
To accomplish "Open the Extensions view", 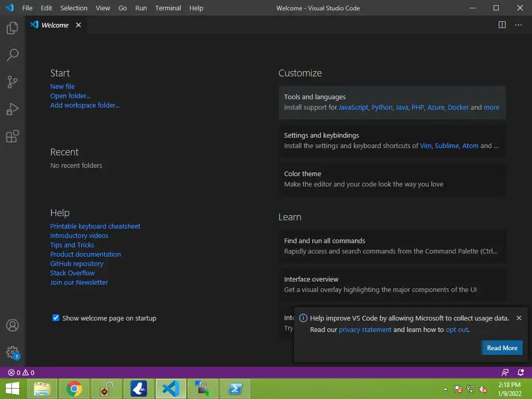I will pyautogui.click(x=12, y=136).
